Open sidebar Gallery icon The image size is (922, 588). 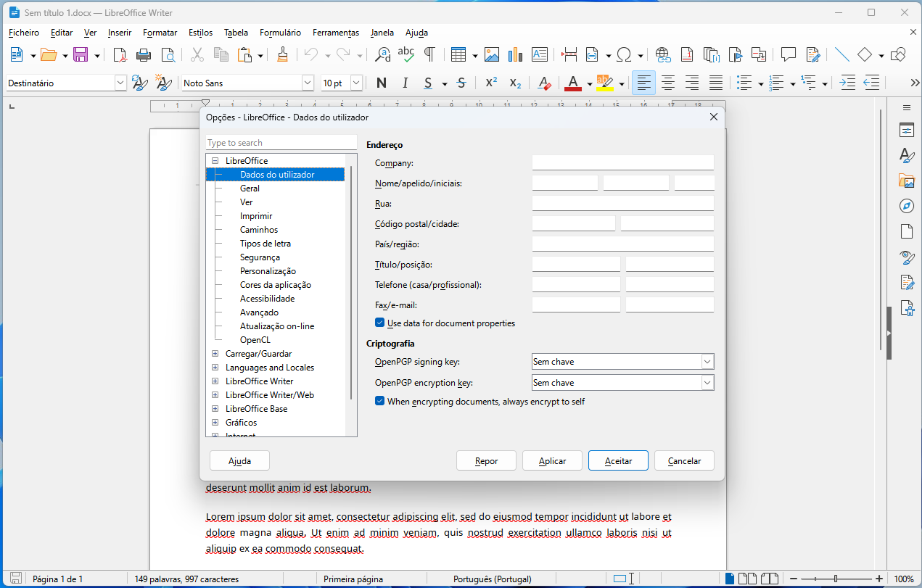click(x=907, y=181)
